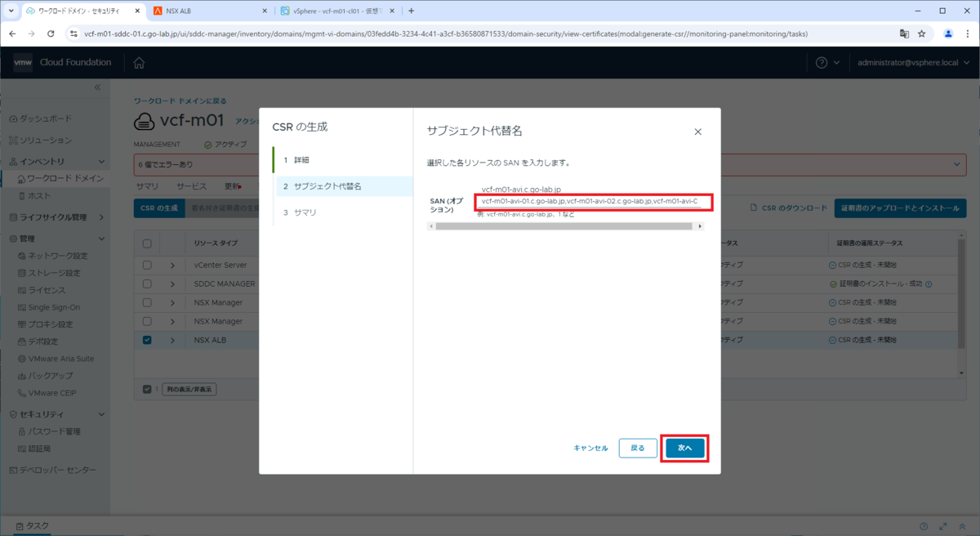The width and height of the screenshot is (980, 536).
Task: Click the 認証局 icon in sidebar
Action: pos(21,449)
